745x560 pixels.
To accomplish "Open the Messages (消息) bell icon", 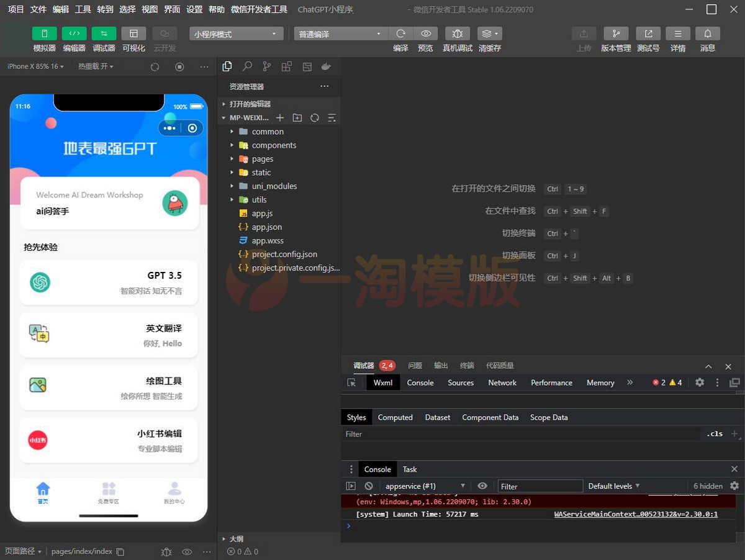I will (708, 34).
